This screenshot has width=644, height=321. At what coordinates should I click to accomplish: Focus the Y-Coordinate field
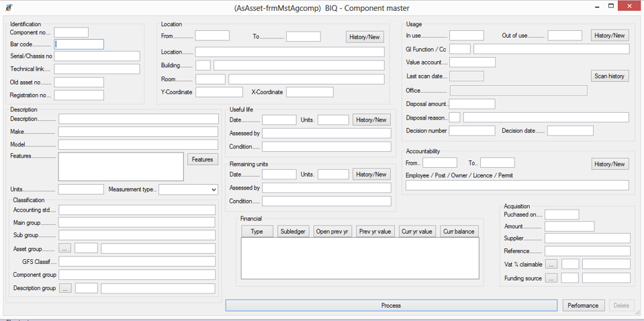click(x=219, y=92)
